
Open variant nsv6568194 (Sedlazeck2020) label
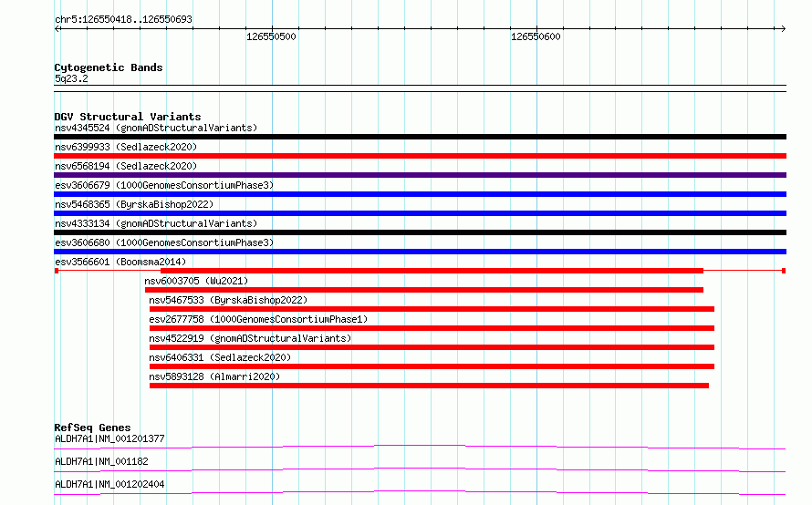126,166
